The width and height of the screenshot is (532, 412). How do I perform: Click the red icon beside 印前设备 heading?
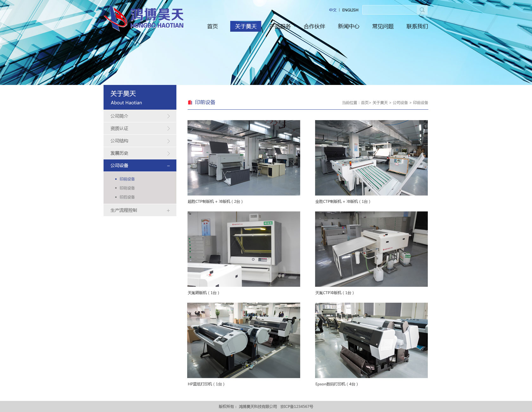[190, 102]
